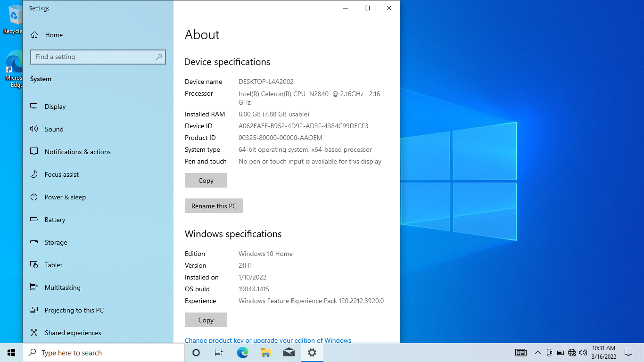Copy the Device specifications
This screenshot has width=644, height=362.
[206, 181]
